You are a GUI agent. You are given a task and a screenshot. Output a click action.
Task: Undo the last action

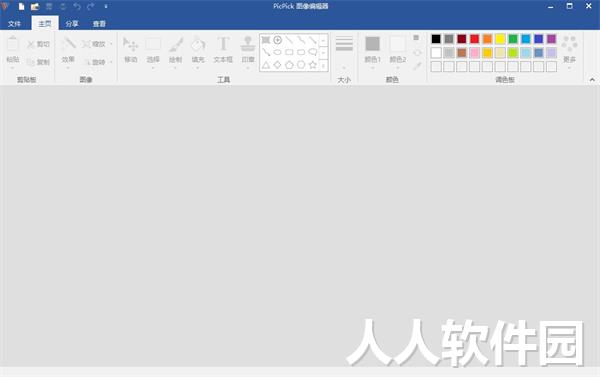pos(77,7)
